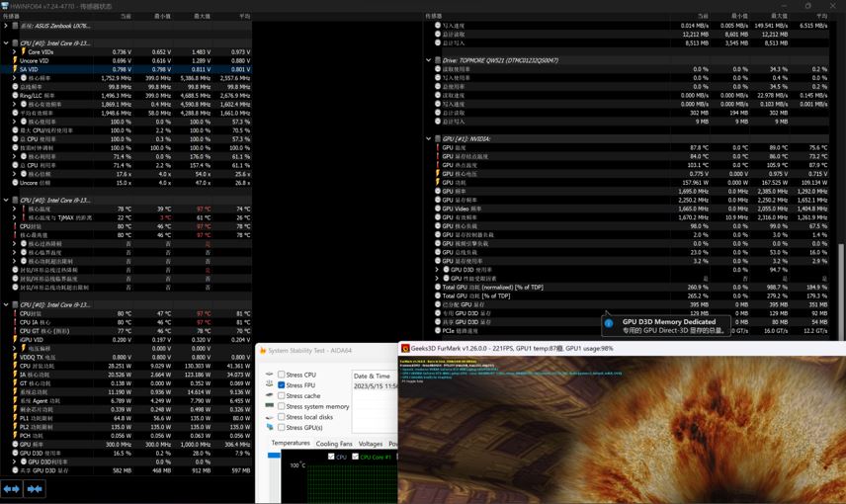Viewport: 846px width, 504px height.
Task: Click the computer icon beside ASUS Zenbook system row
Action: coord(15,26)
